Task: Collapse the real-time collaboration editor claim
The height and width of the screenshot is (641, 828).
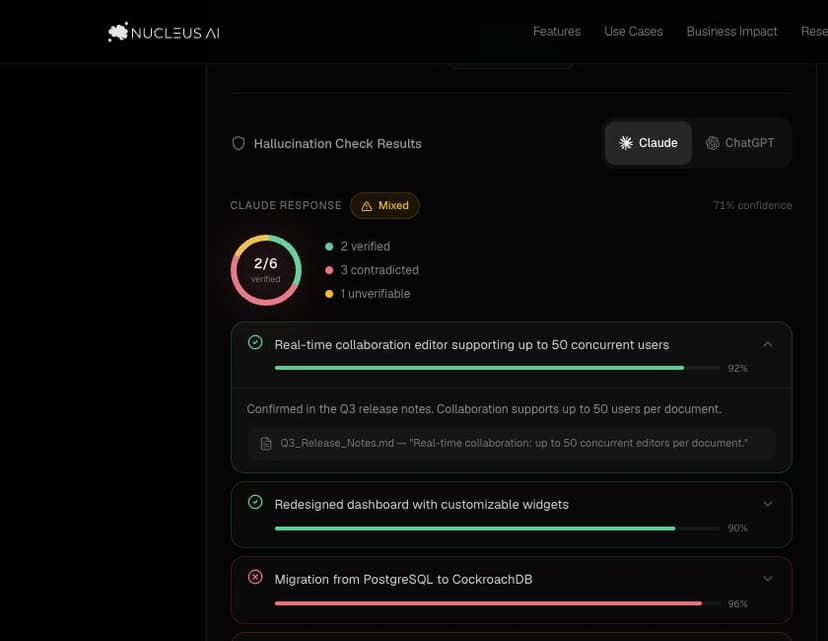Action: [767, 345]
